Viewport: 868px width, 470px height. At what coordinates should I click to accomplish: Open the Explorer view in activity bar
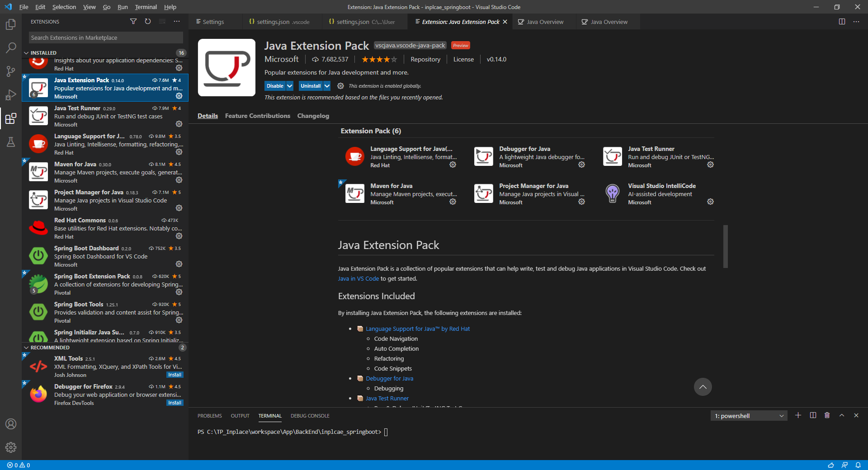[x=11, y=24]
